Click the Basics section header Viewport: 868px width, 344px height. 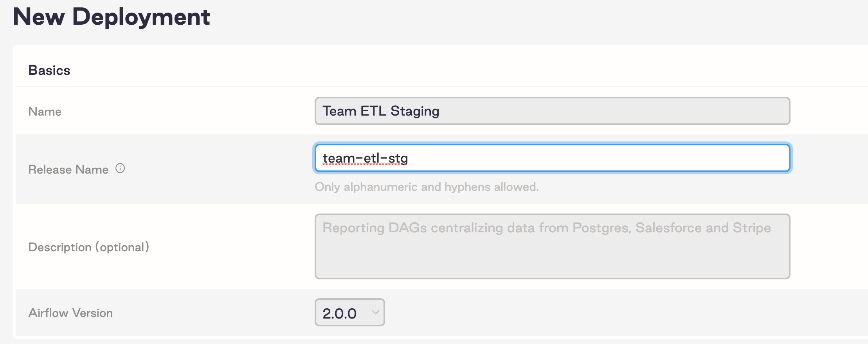point(49,70)
